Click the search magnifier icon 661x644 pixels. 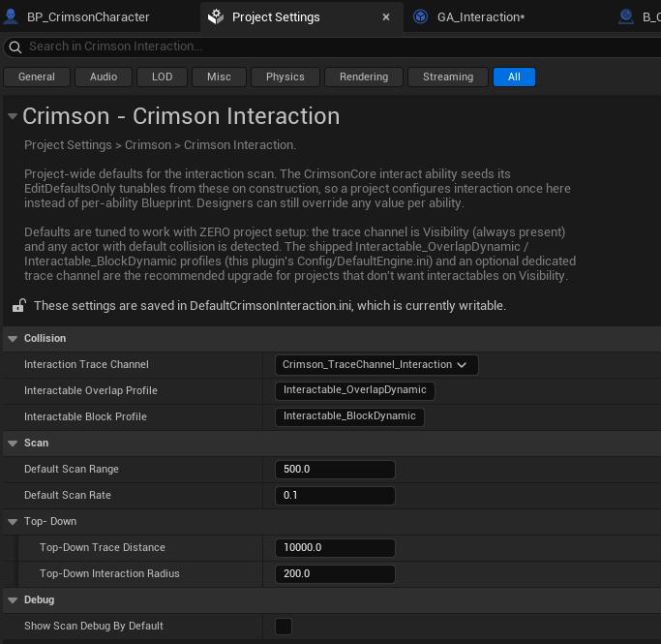point(15,46)
